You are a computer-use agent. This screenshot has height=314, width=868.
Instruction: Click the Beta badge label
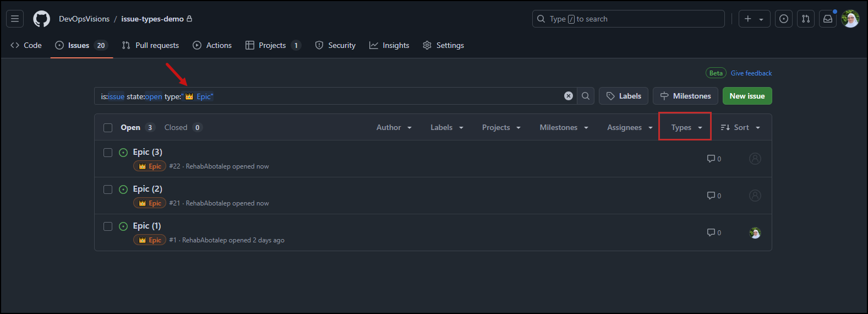716,73
